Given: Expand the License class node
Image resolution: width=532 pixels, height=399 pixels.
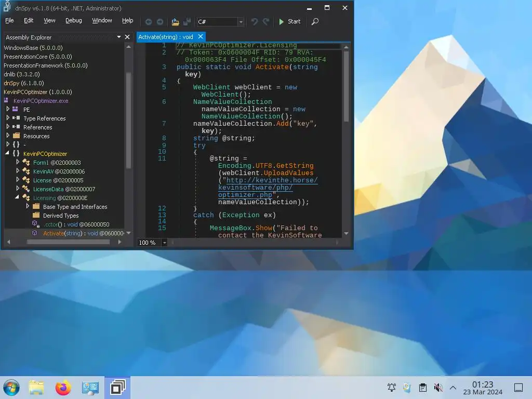Looking at the screenshot, I should point(18,179).
